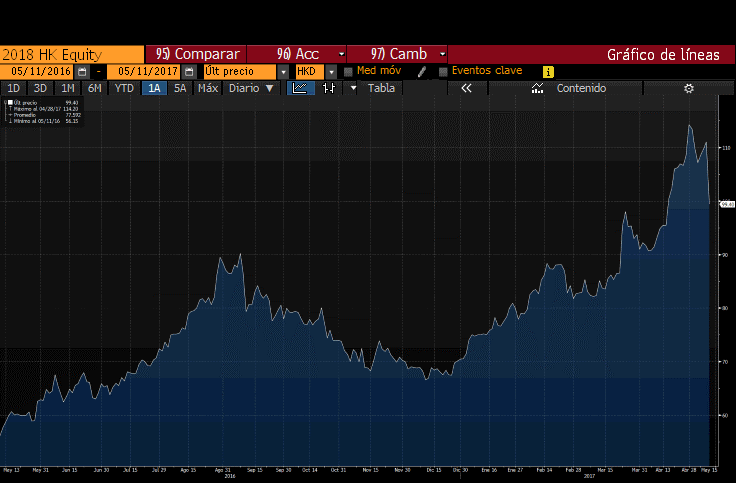Switch to the 6M range tab
Viewport: 736px width, 483px height.
point(95,88)
